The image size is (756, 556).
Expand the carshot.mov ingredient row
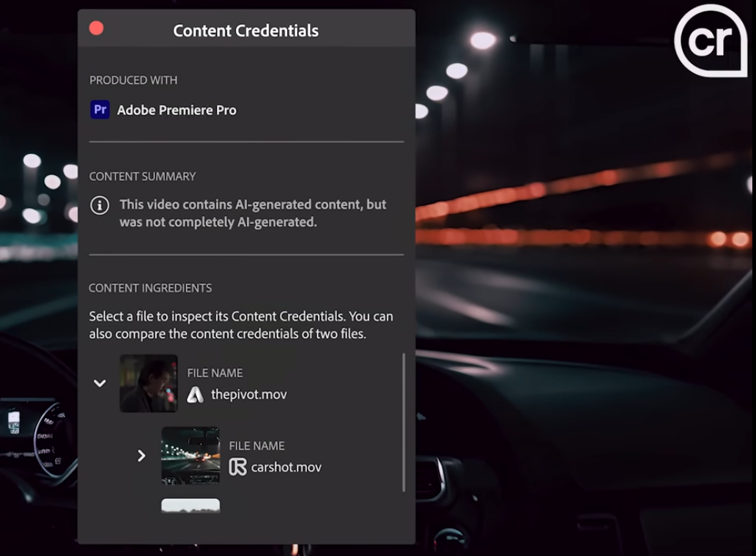[141, 456]
